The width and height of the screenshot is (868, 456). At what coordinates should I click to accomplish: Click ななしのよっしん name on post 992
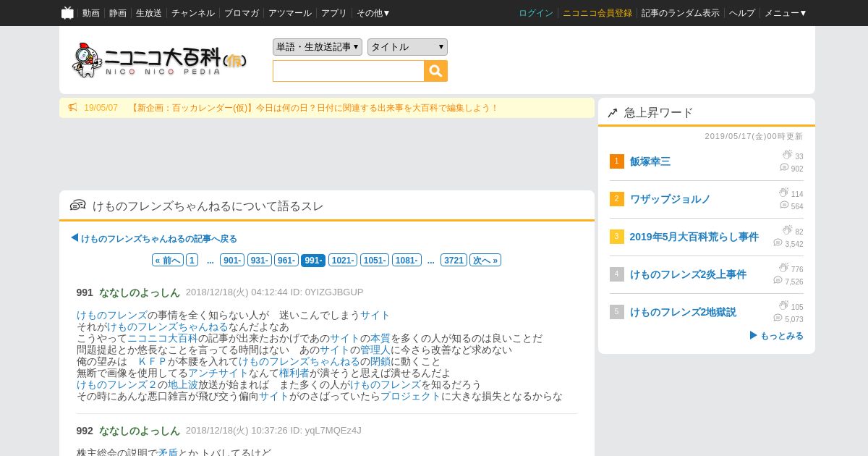140,431
